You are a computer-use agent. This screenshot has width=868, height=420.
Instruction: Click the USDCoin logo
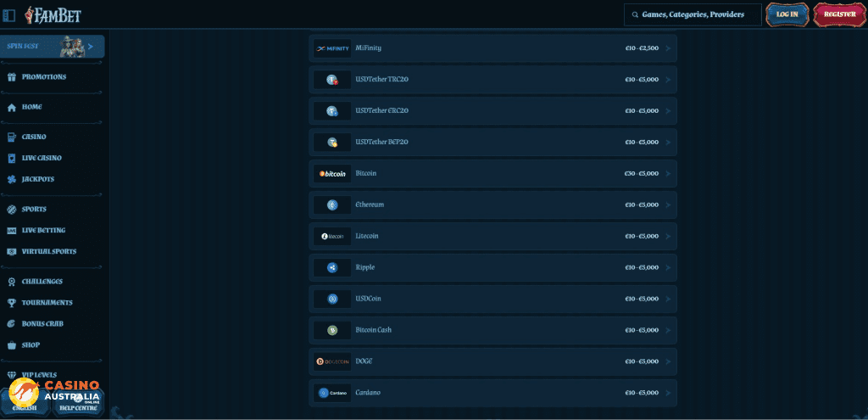[332, 299]
